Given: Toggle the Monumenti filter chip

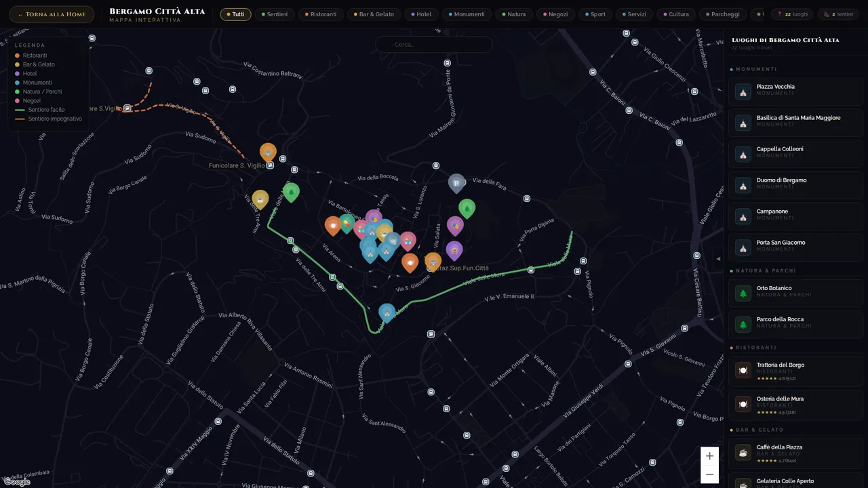Looking at the screenshot, I should pyautogui.click(x=467, y=14).
